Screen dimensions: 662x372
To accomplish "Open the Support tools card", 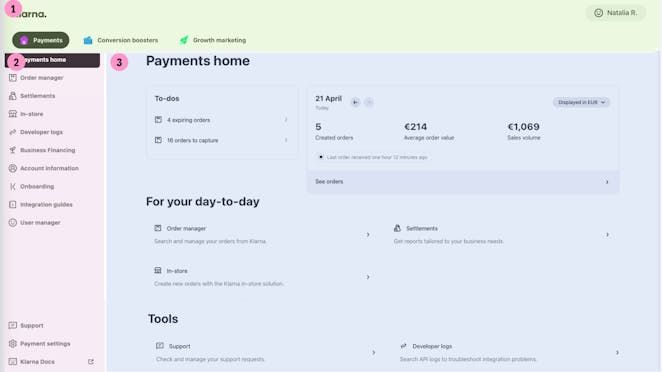I will [266, 353].
